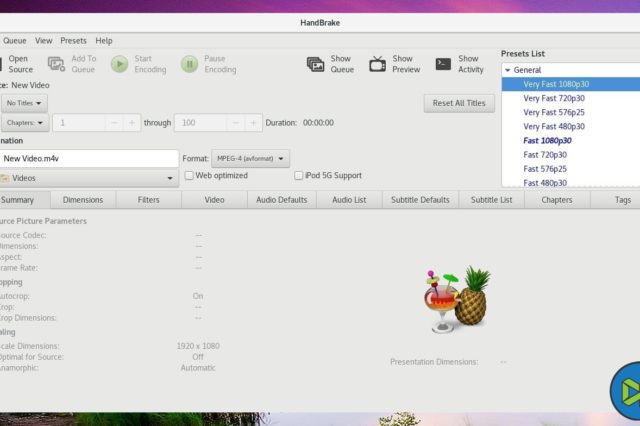Click the Presentation Dimensions label

click(x=434, y=362)
